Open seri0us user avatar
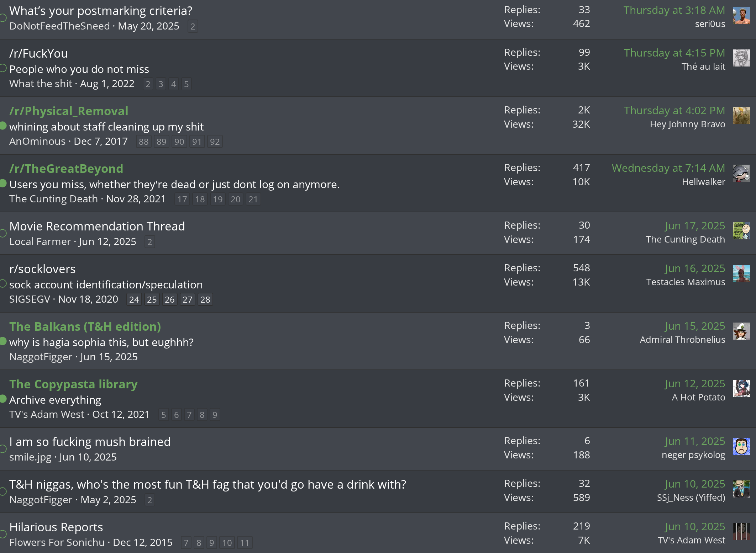The height and width of the screenshot is (553, 756). (741, 16)
